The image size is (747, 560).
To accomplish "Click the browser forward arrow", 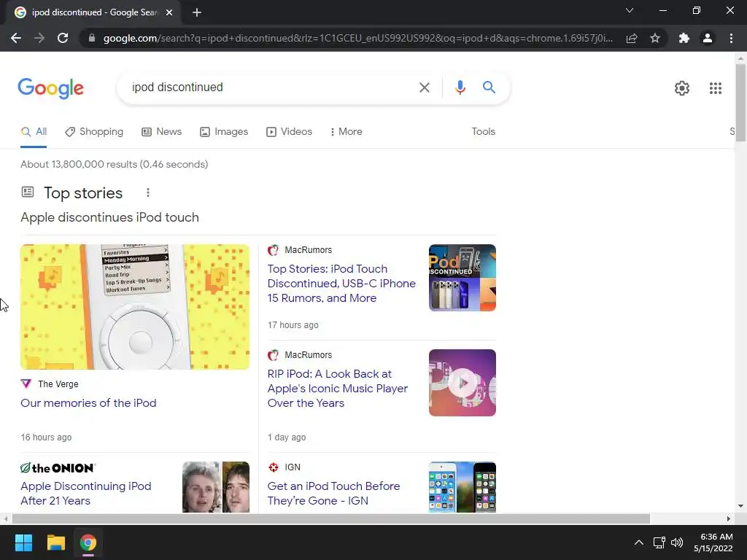I will [39, 38].
